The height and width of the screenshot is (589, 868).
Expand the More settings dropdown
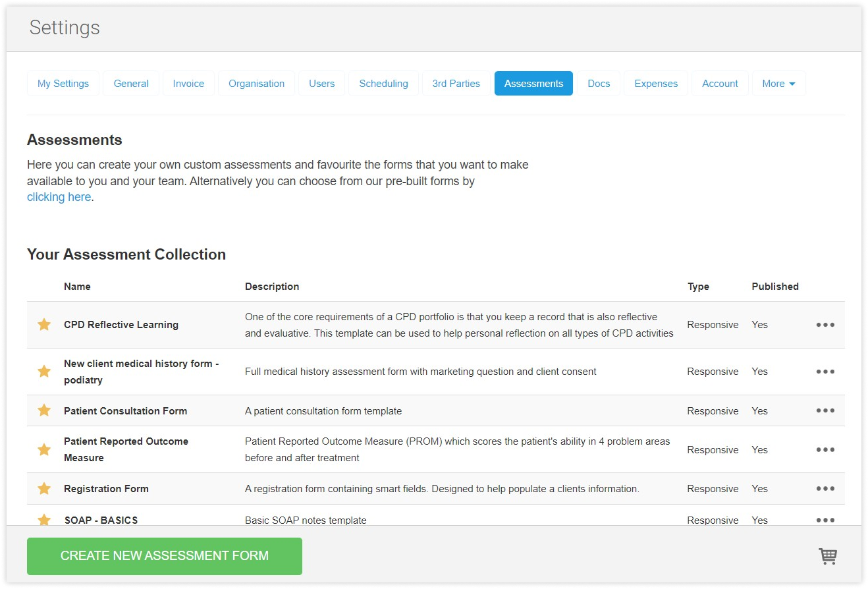point(778,84)
